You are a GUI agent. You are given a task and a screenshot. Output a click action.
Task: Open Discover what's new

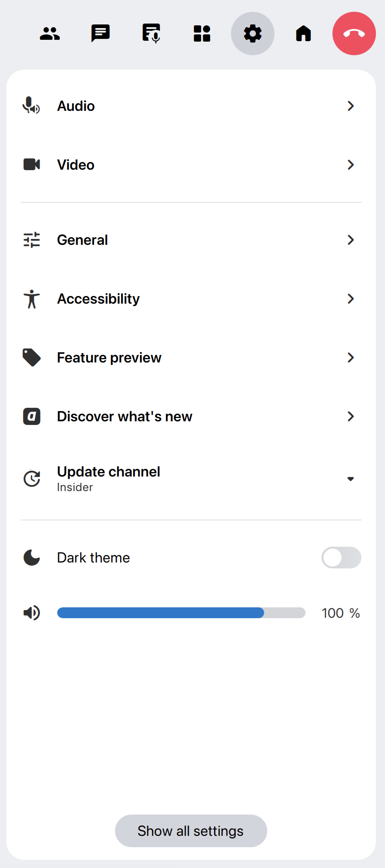(125, 416)
